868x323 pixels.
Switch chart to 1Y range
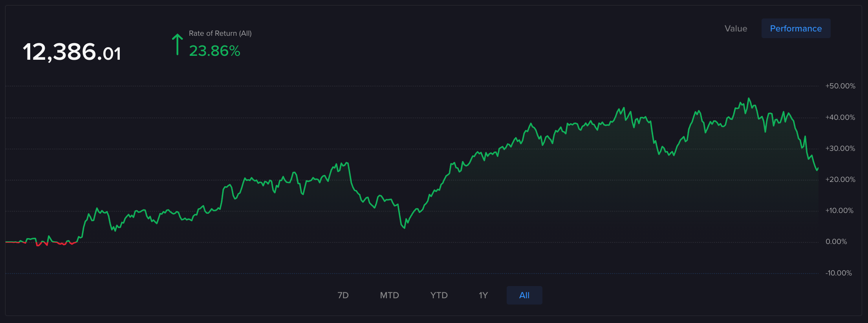tap(483, 295)
